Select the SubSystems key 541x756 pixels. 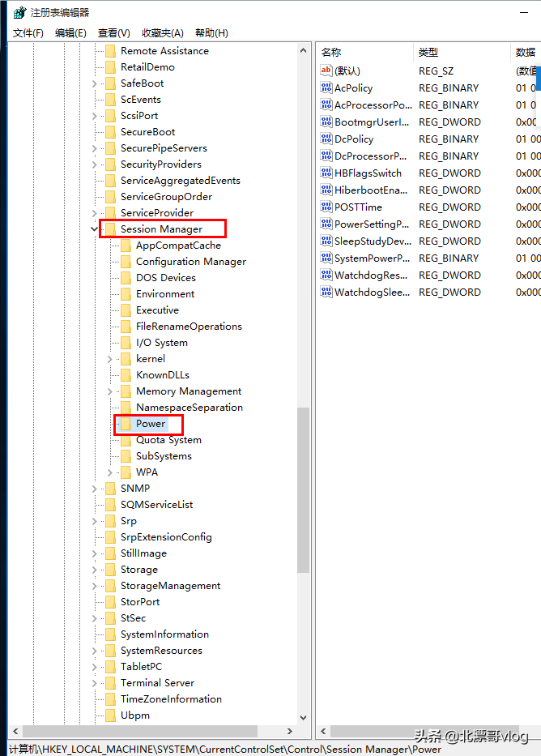coord(164,456)
